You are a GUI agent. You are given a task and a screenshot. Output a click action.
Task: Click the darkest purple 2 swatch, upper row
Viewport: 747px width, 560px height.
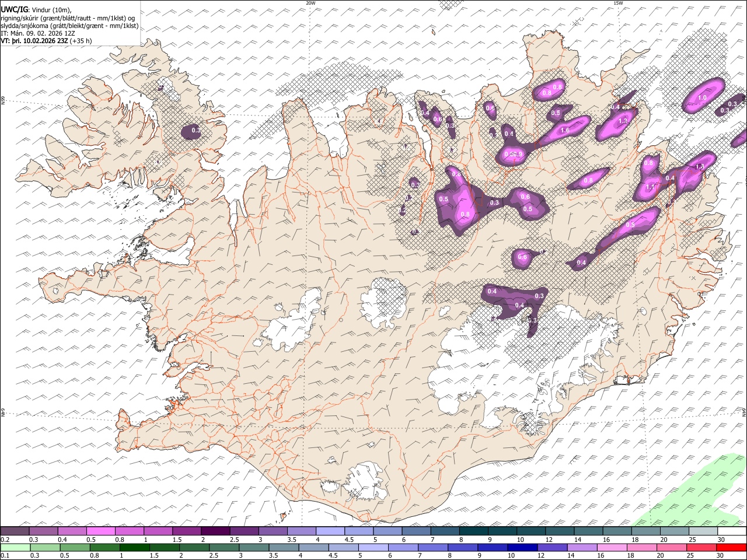click(x=215, y=531)
